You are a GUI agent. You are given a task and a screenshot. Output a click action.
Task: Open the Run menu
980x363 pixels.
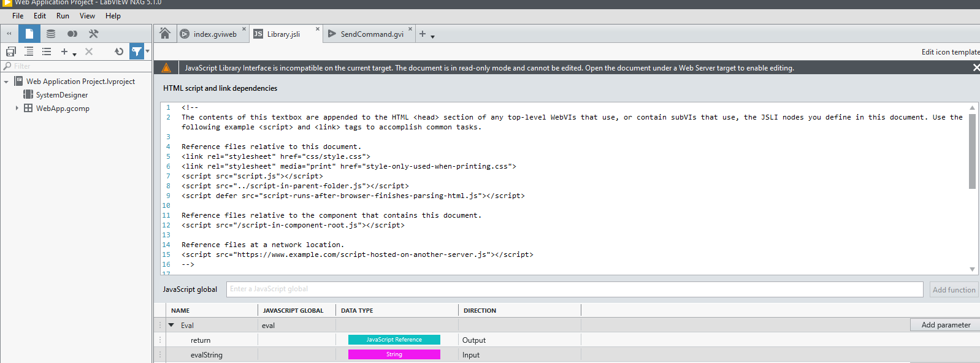coord(63,16)
